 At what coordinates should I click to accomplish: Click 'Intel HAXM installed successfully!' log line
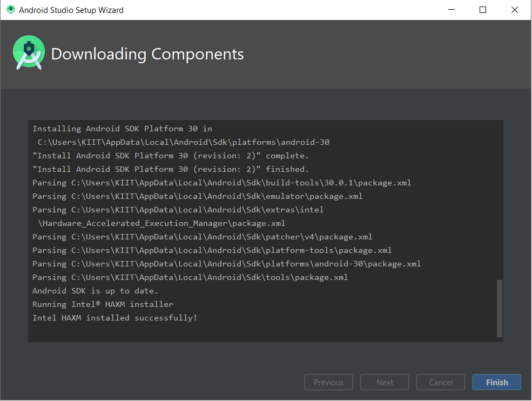[115, 318]
